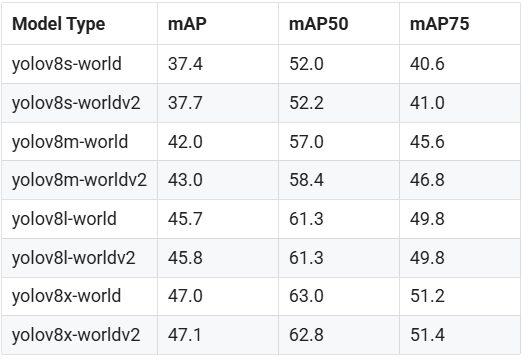The width and height of the screenshot is (525, 360).
Task: Select the yolov8x-worldv2 model name
Action: 76,335
